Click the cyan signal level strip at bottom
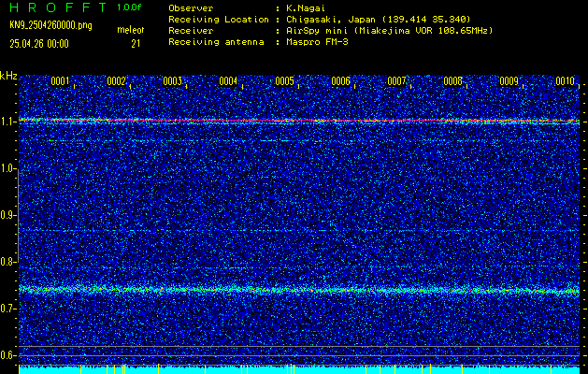 tap(299, 370)
